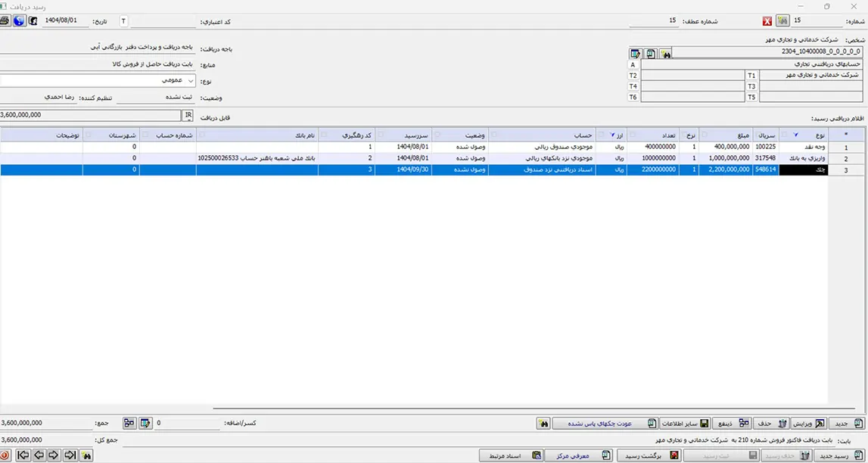Click the printer icon in the top toolbar
The height and width of the screenshot is (463, 868).
coord(5,20)
